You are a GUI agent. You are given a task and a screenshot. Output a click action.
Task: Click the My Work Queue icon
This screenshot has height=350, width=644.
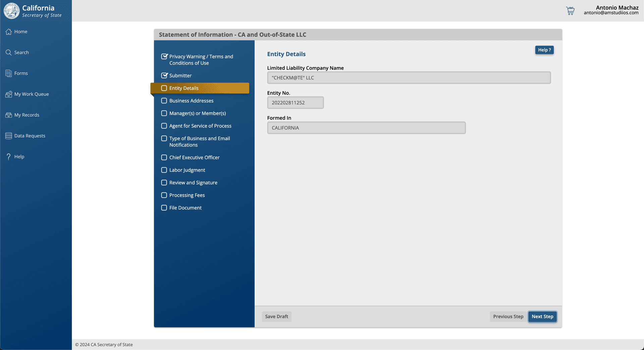pyautogui.click(x=9, y=94)
